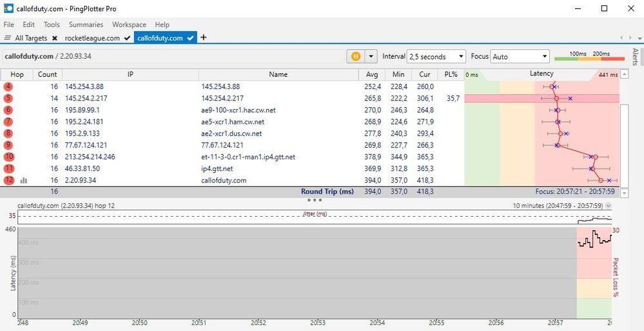Select hop 5 red circle icon
The width and height of the screenshot is (644, 331).
(x=8, y=98)
